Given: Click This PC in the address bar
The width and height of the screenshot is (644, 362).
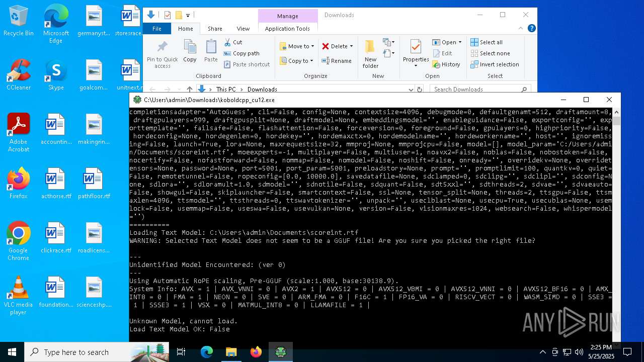Looking at the screenshot, I should tap(226, 89).
